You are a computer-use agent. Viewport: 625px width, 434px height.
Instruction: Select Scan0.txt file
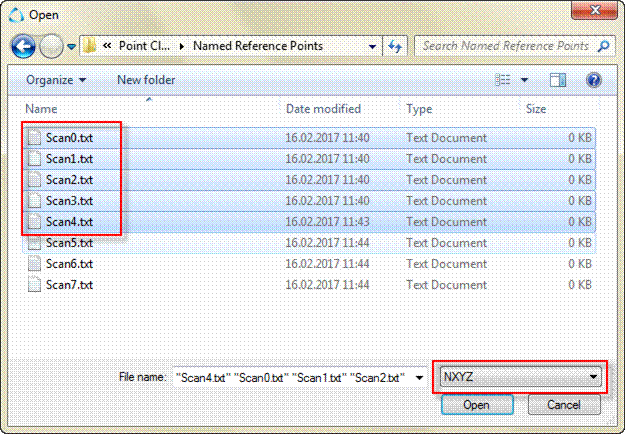coord(309,138)
